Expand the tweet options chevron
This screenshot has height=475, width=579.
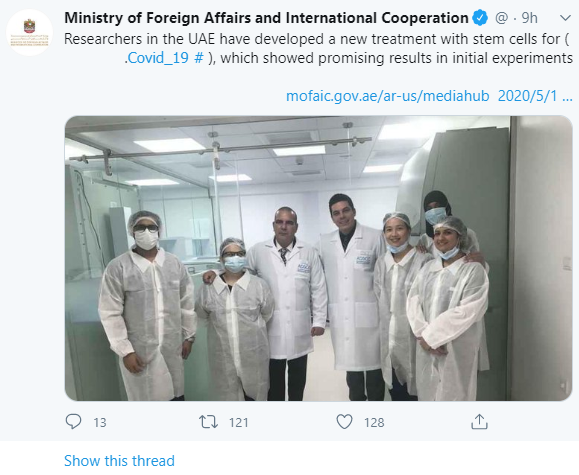(565, 18)
